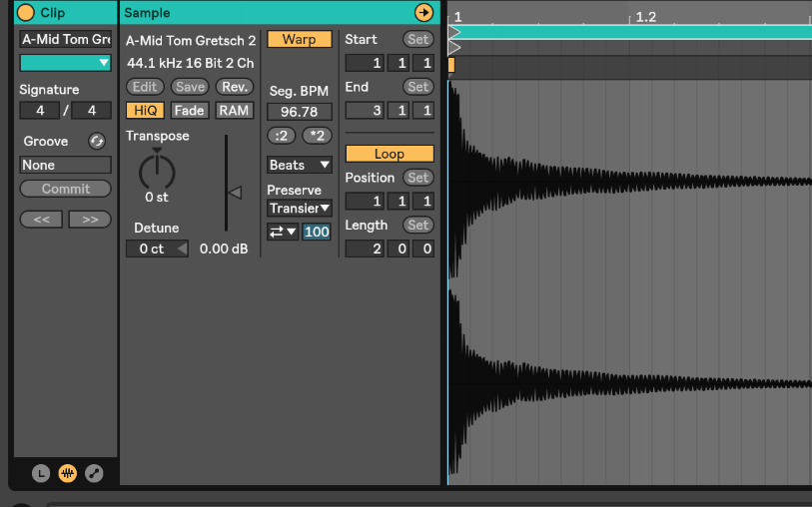Double the tempo with the *2 button

[x=317, y=136]
